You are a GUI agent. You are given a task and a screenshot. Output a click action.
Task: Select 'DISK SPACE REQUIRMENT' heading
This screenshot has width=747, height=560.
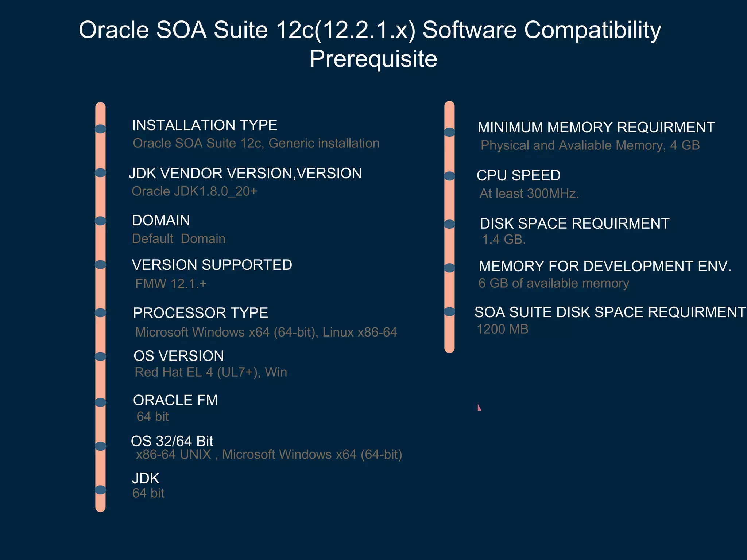575,224
